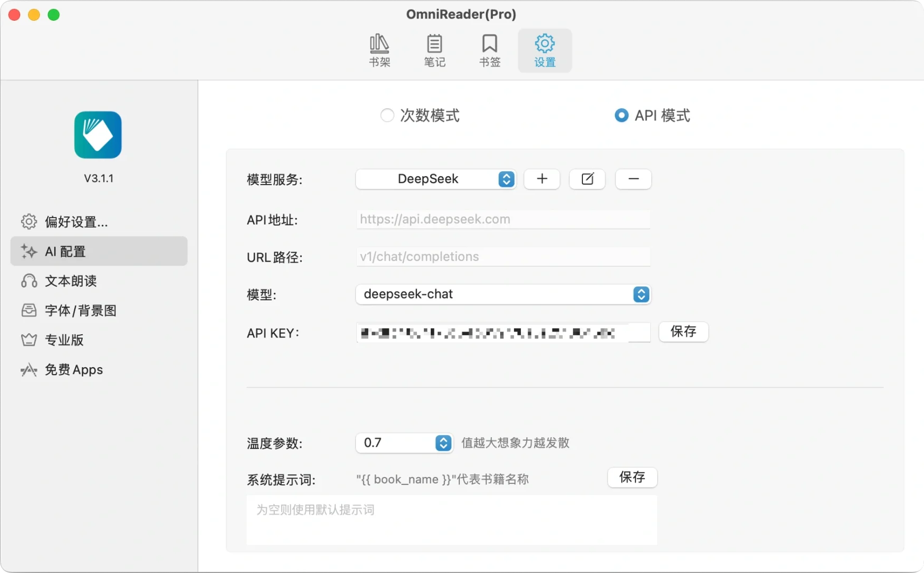
Task: Open the 书架 bookshelf tab
Action: 379,50
